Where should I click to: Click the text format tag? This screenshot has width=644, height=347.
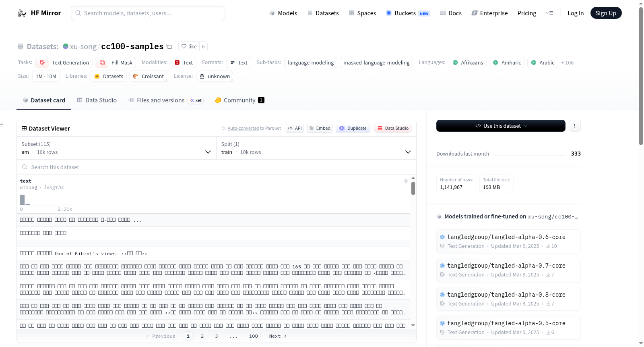[x=239, y=63]
